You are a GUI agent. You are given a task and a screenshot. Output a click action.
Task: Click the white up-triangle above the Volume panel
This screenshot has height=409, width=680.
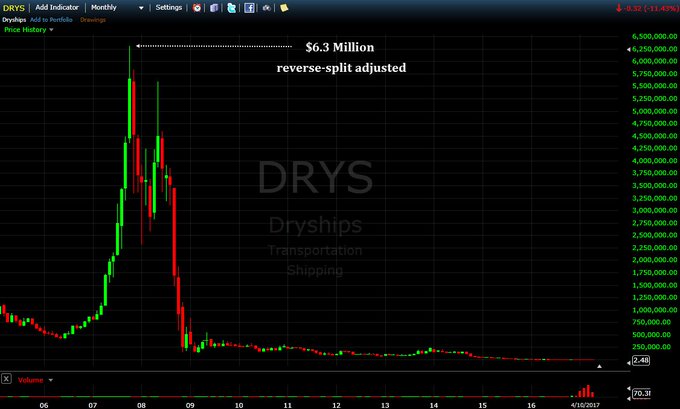(x=599, y=366)
